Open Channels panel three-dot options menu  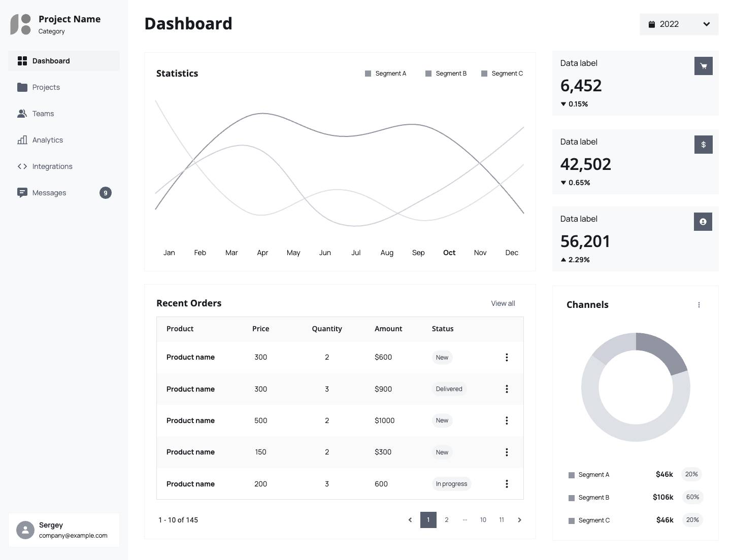[x=699, y=305]
